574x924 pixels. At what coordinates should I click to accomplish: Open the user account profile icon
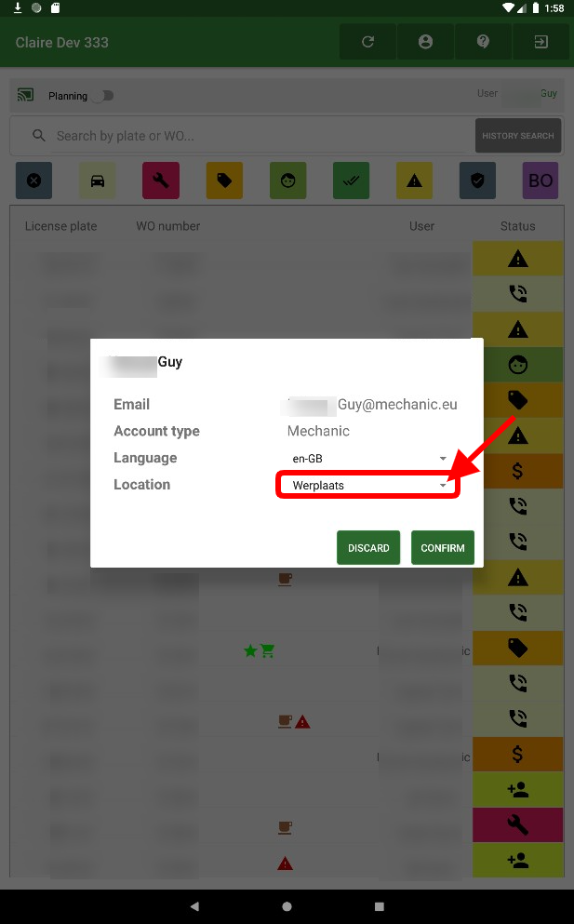click(425, 42)
